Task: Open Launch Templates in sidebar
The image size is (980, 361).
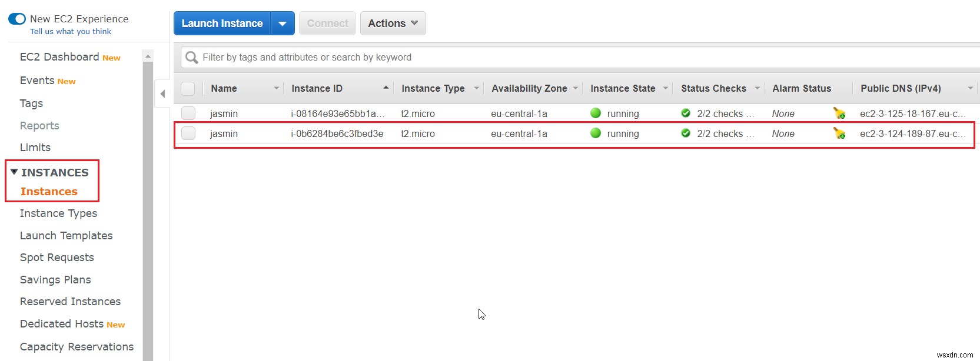Action: tap(66, 236)
